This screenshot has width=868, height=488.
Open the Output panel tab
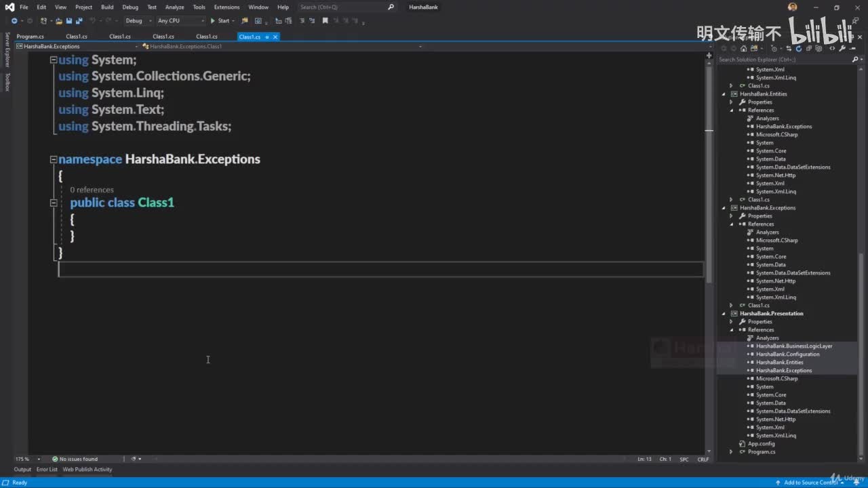(x=22, y=469)
